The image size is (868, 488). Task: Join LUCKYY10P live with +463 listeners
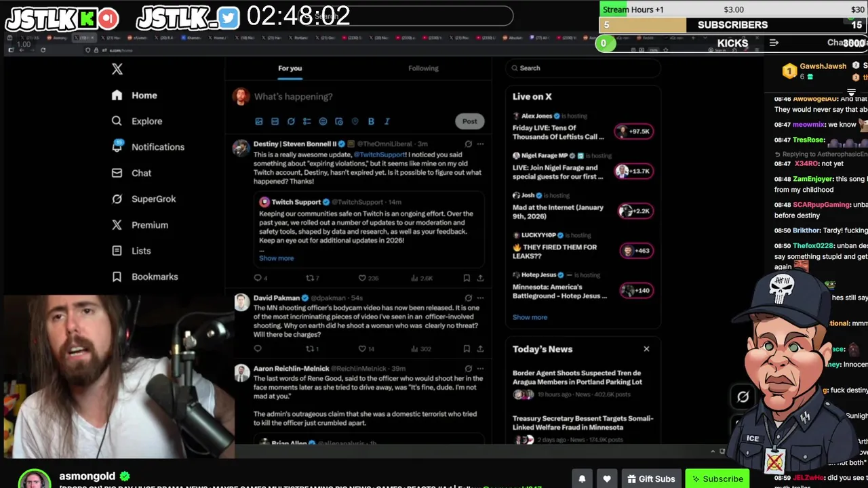[x=636, y=251]
